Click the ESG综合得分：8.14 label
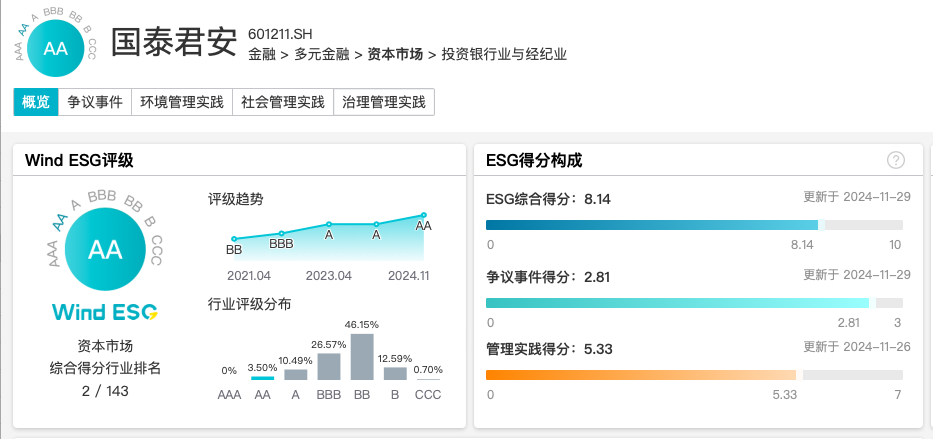Viewport: 933px width, 439px height. click(548, 199)
